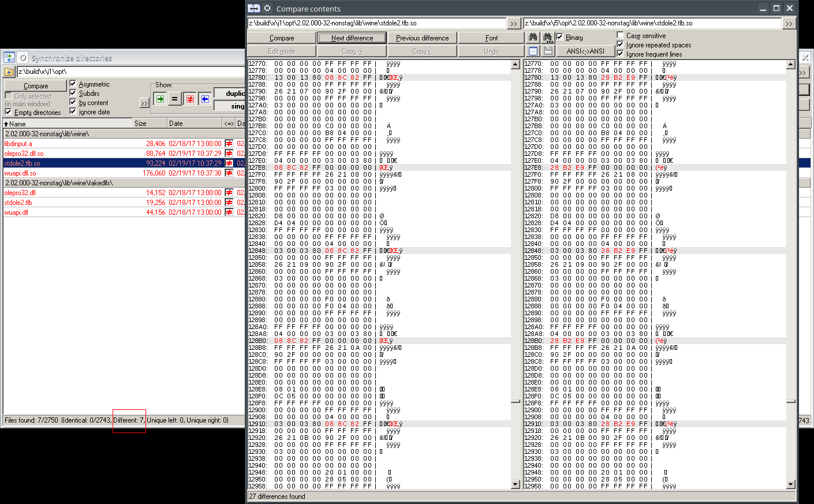Click the folder browse icon beside the path
This screenshot has width=814, height=504.
click(9, 72)
